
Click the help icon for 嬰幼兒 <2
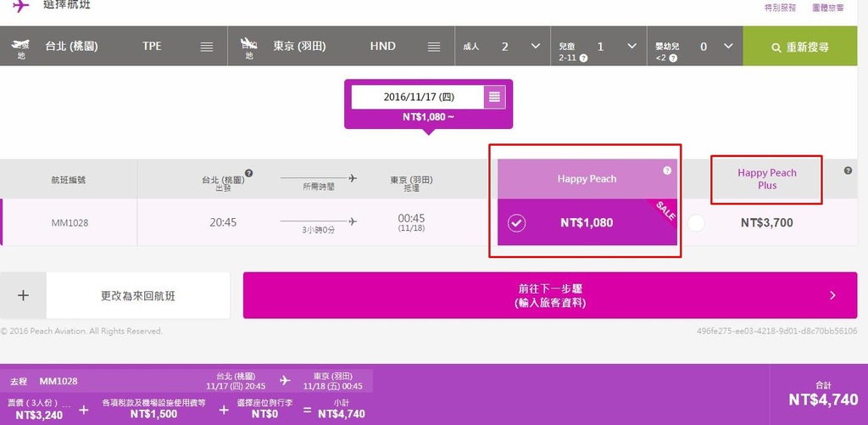tap(672, 58)
